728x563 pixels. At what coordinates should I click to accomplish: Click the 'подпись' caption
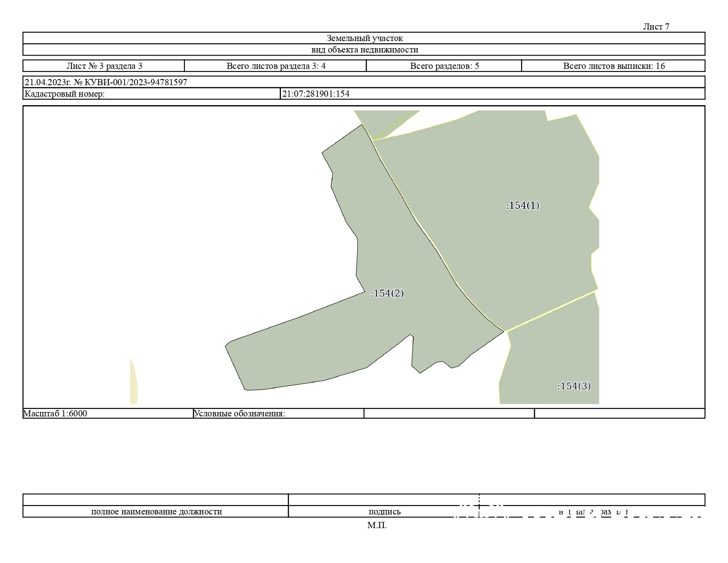[x=384, y=511]
